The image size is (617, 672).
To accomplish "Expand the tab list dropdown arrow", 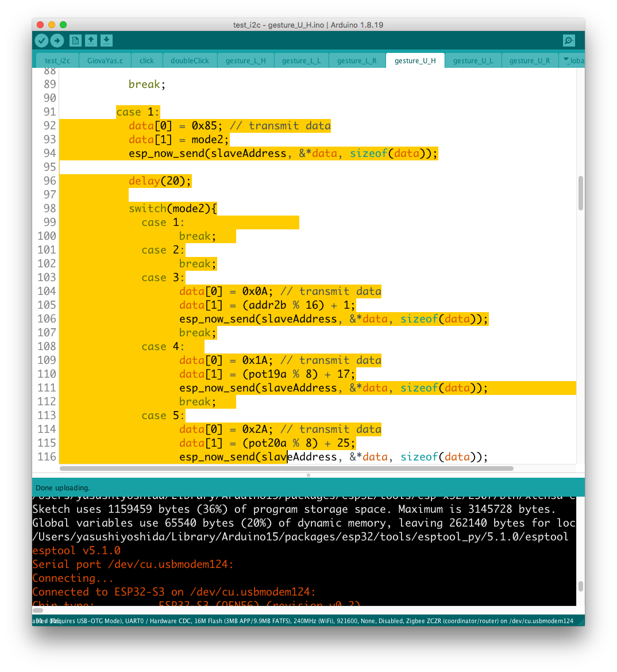I will point(566,60).
